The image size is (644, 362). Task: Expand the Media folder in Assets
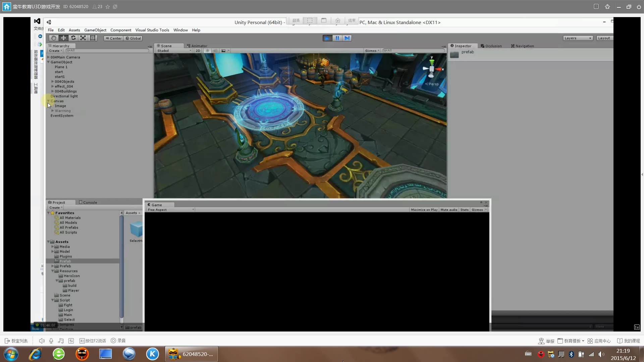point(53,247)
